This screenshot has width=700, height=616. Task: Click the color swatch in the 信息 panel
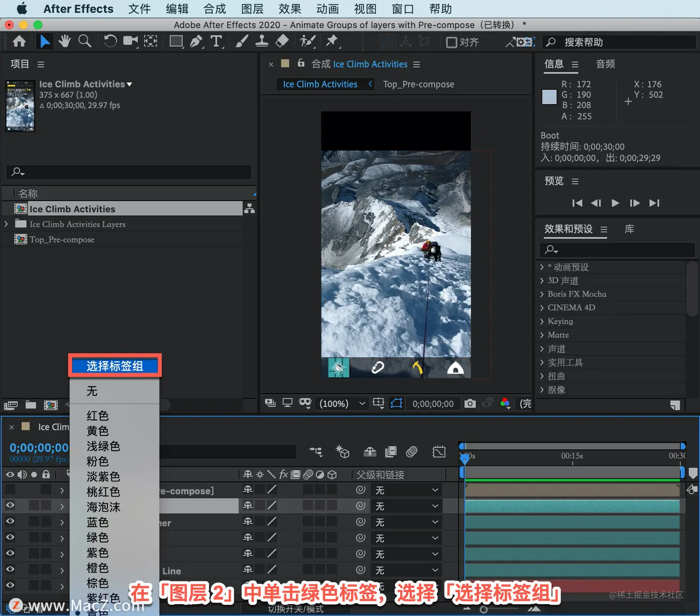pos(549,97)
